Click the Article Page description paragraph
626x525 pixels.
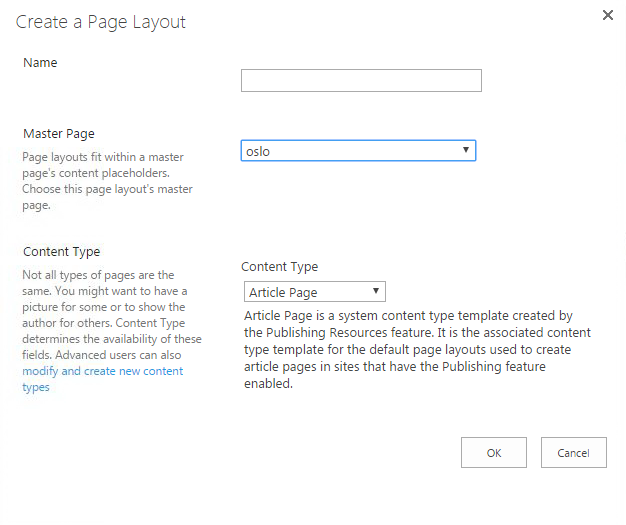tap(417, 349)
